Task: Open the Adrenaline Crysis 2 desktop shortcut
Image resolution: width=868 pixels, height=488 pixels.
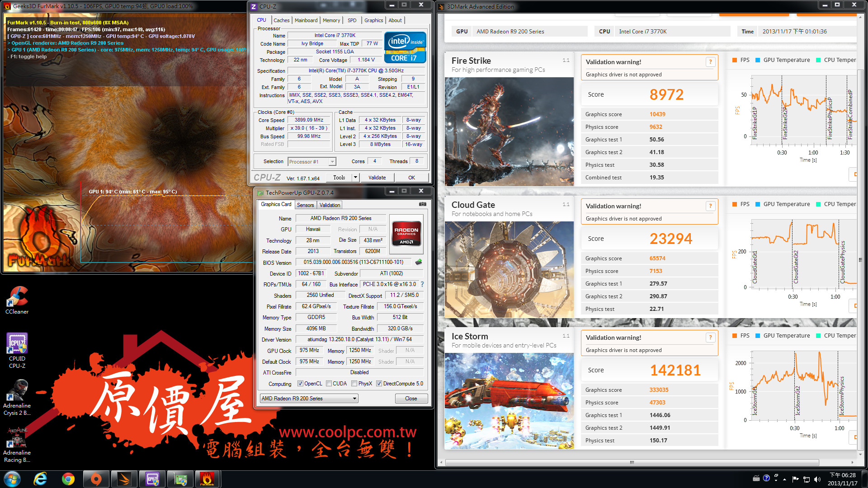Action: click(17, 398)
